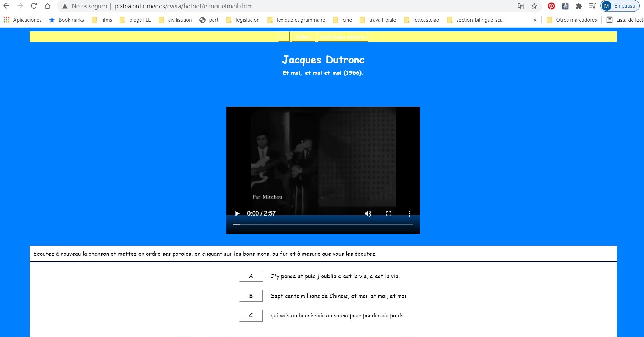Click the address bar URL
This screenshot has height=337, width=644.
[x=184, y=6]
